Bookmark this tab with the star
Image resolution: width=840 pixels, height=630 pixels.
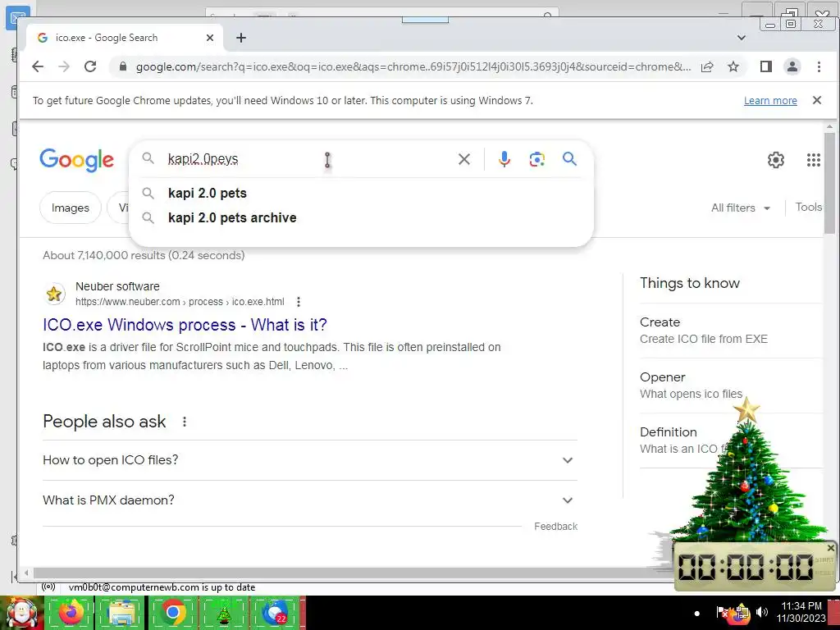click(733, 66)
